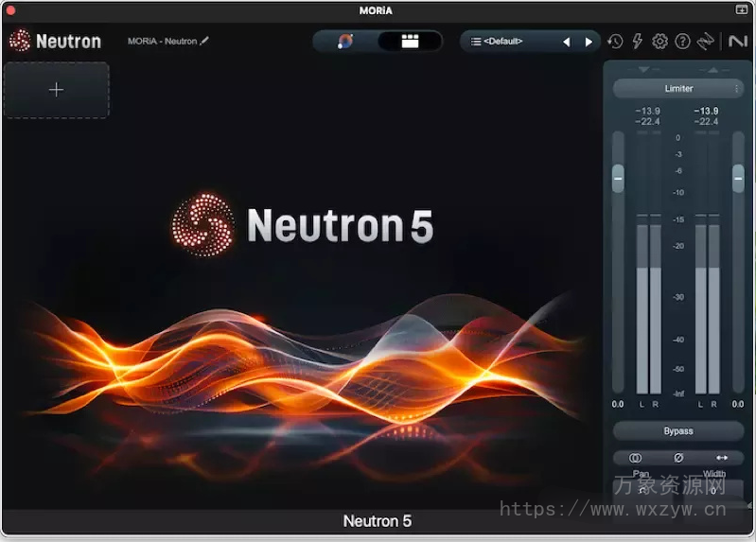Switch to the Assistant view toggle
The image size is (756, 542).
[345, 42]
